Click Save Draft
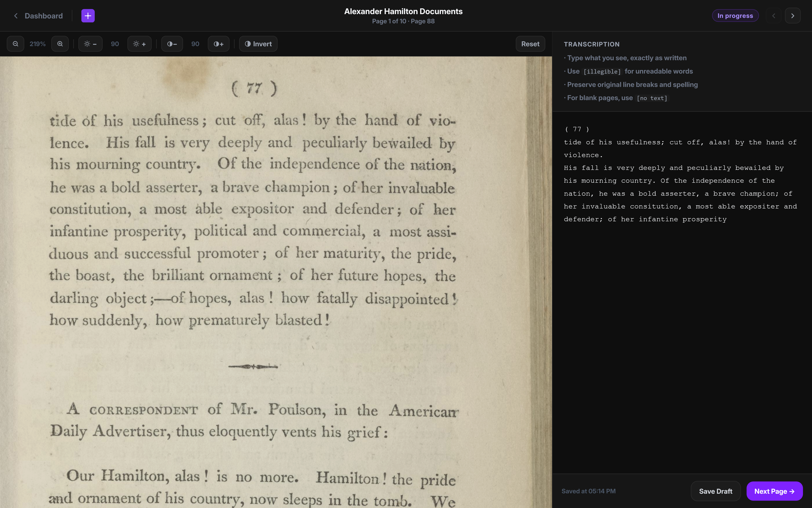 [x=715, y=491]
